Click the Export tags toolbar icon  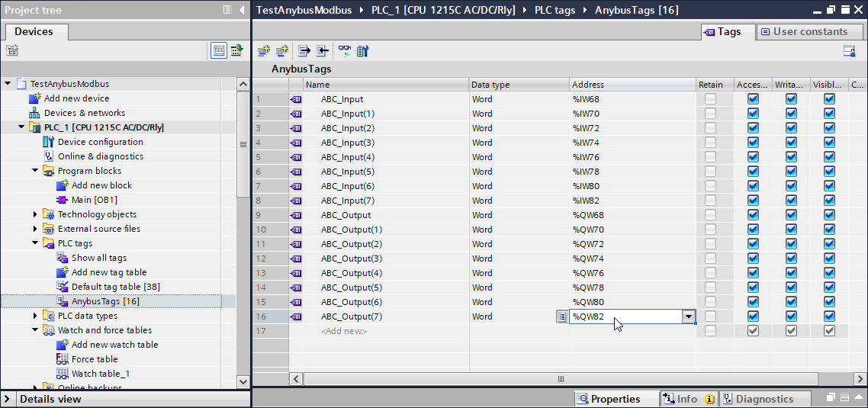(304, 51)
